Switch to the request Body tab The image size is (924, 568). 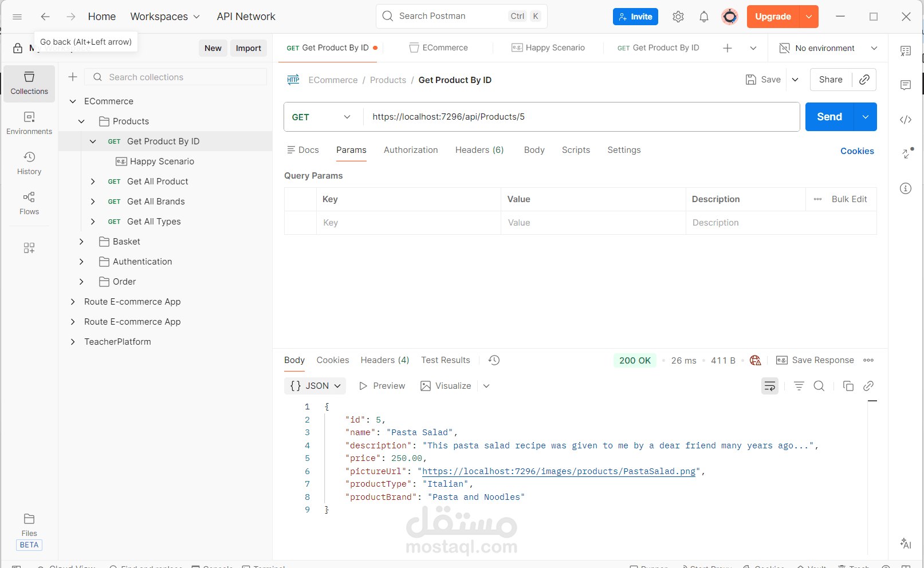pyautogui.click(x=534, y=150)
